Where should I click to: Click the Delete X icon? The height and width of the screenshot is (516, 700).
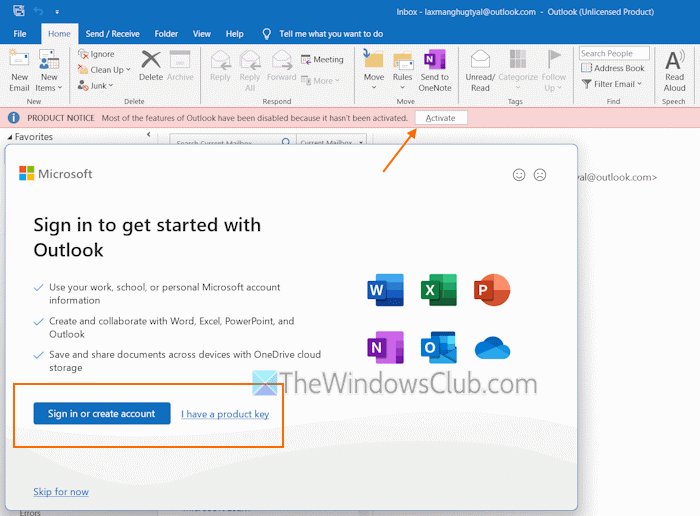point(151,60)
